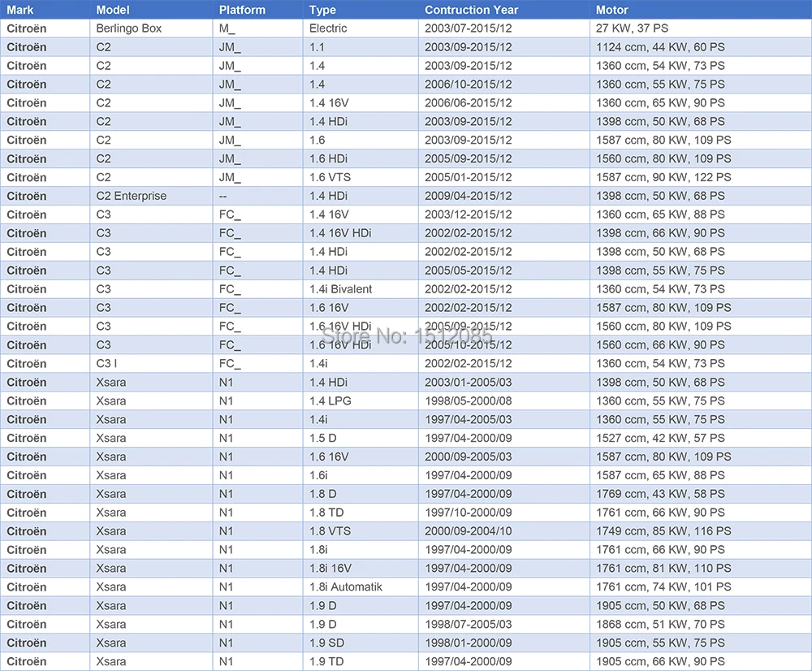Image resolution: width=812 pixels, height=671 pixels.
Task: Select the 'M_' platform cell
Action: tap(258, 28)
